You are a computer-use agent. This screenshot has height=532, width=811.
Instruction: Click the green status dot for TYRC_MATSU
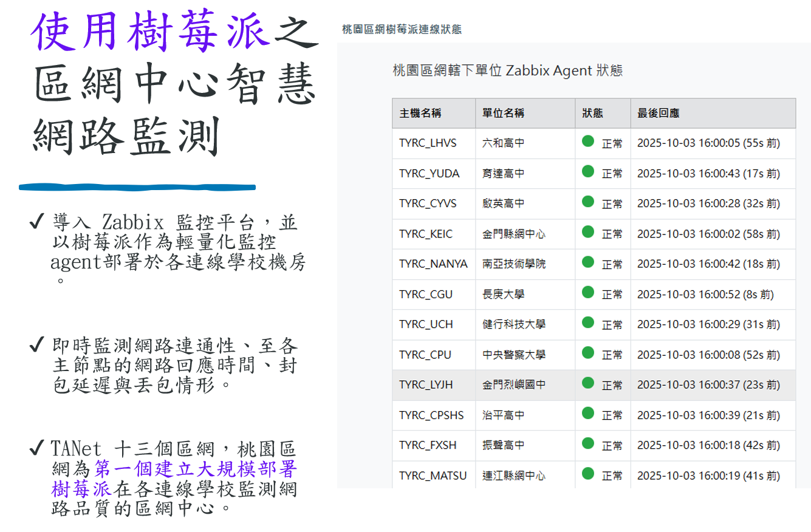tap(587, 474)
